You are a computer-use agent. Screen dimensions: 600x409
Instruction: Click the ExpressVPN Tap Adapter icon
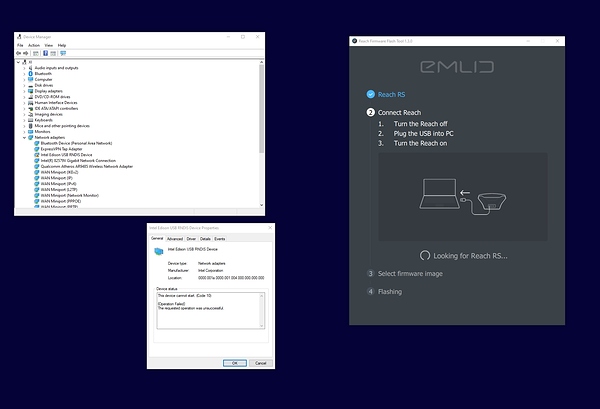[37, 149]
